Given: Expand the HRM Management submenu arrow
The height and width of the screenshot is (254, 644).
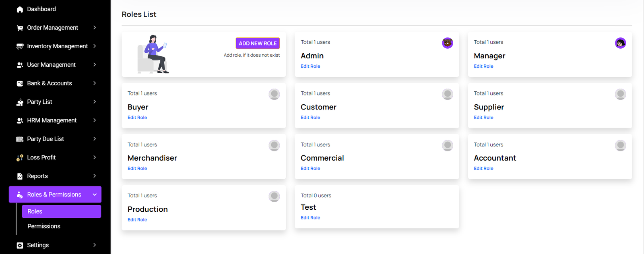Looking at the screenshot, I should coord(95,120).
